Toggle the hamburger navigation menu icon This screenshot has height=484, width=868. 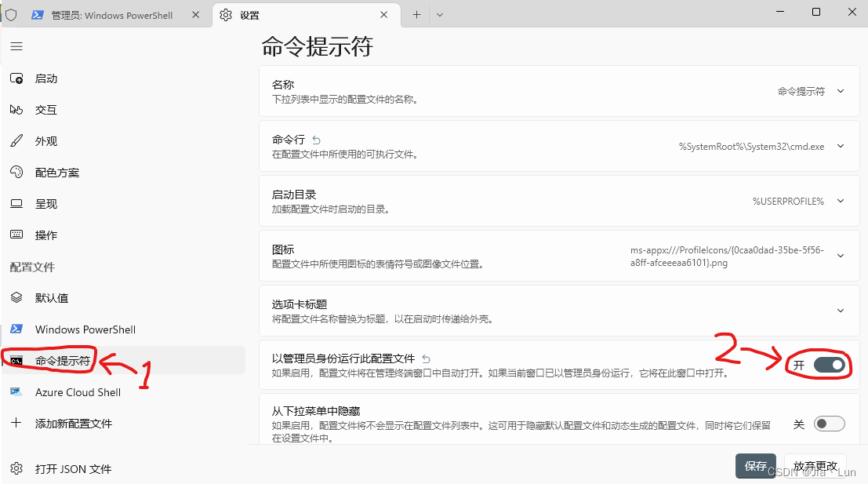pyautogui.click(x=16, y=46)
